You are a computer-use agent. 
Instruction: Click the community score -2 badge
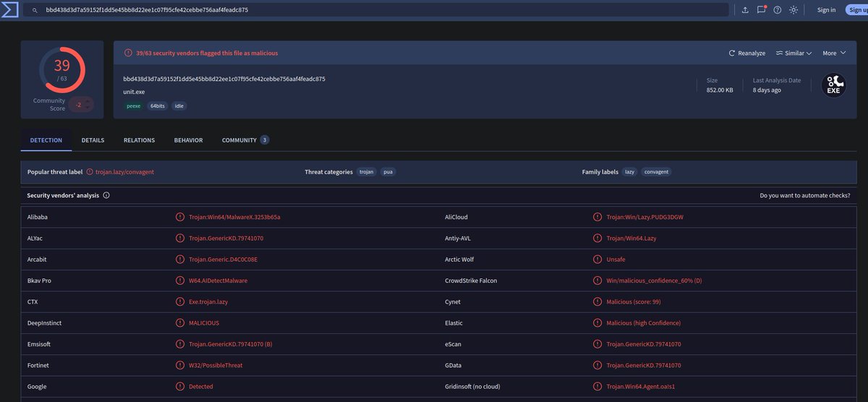coord(81,105)
